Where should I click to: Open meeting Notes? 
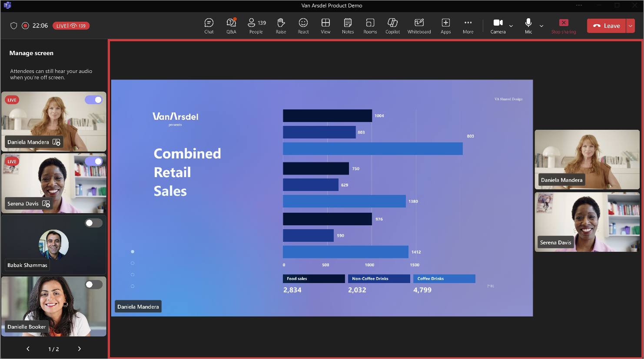(348, 26)
